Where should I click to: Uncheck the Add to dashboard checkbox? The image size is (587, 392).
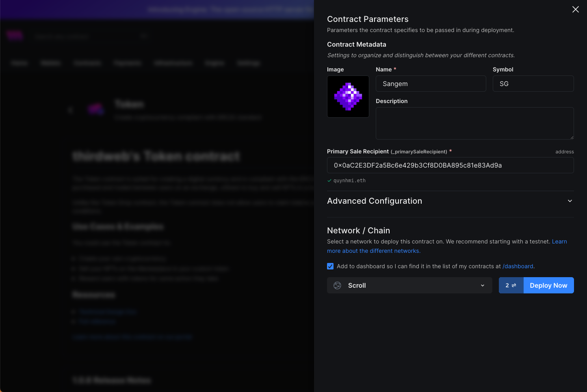point(330,266)
